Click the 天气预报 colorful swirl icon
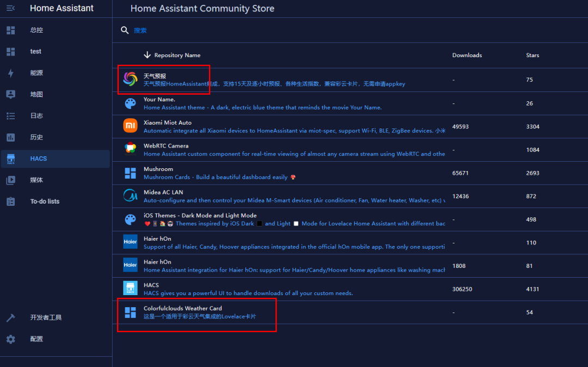The height and width of the screenshot is (367, 588). pyautogui.click(x=130, y=79)
